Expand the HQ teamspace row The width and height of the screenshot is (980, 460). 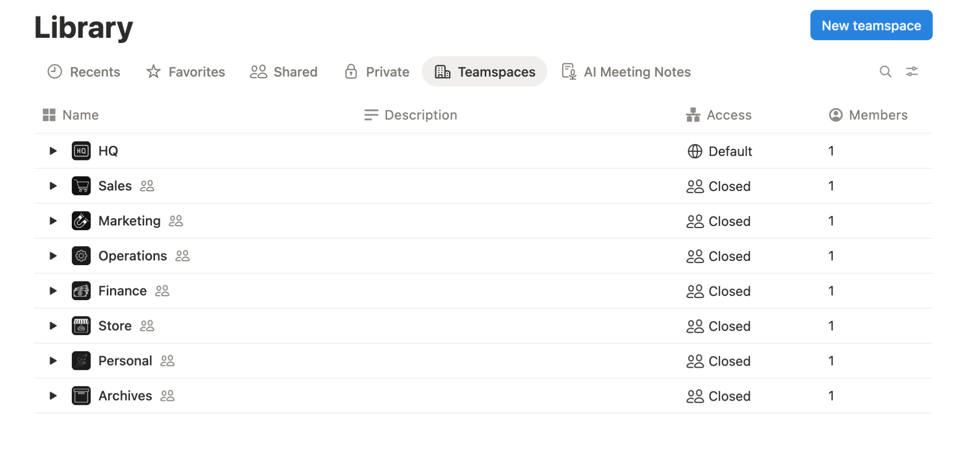pos(53,151)
